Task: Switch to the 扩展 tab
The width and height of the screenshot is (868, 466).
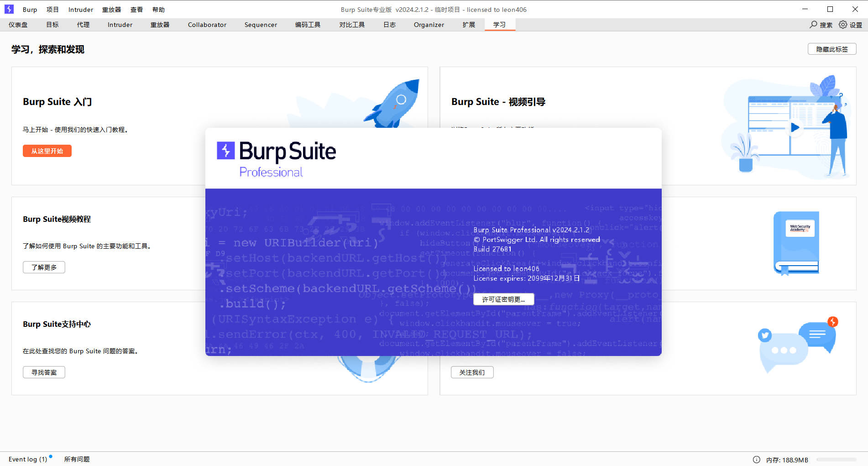Action: point(469,25)
